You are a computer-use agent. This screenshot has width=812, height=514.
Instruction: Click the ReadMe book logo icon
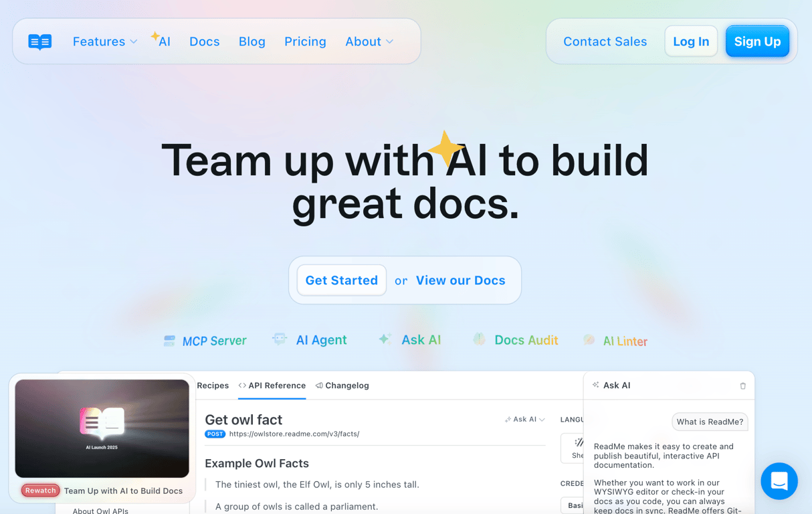[40, 41]
